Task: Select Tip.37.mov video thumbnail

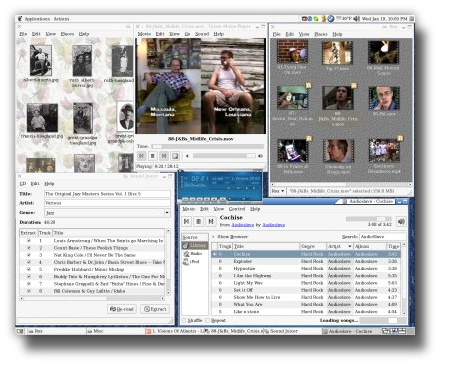Action: pyautogui.click(x=337, y=53)
